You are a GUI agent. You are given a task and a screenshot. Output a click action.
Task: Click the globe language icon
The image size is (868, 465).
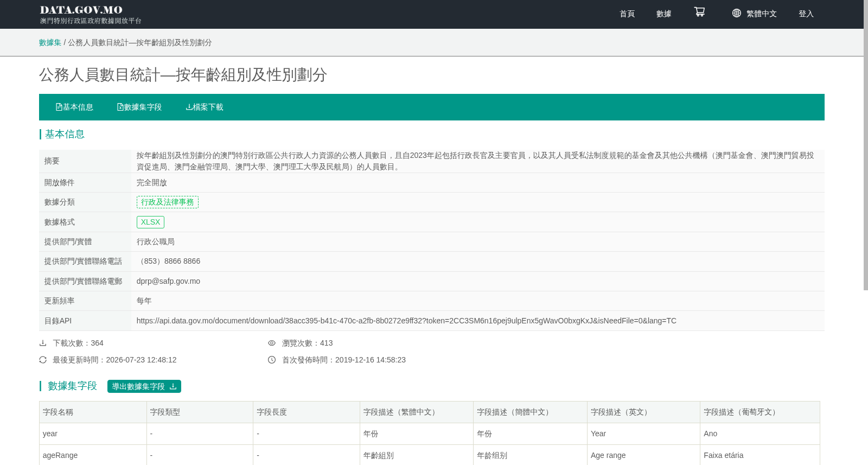pos(736,13)
